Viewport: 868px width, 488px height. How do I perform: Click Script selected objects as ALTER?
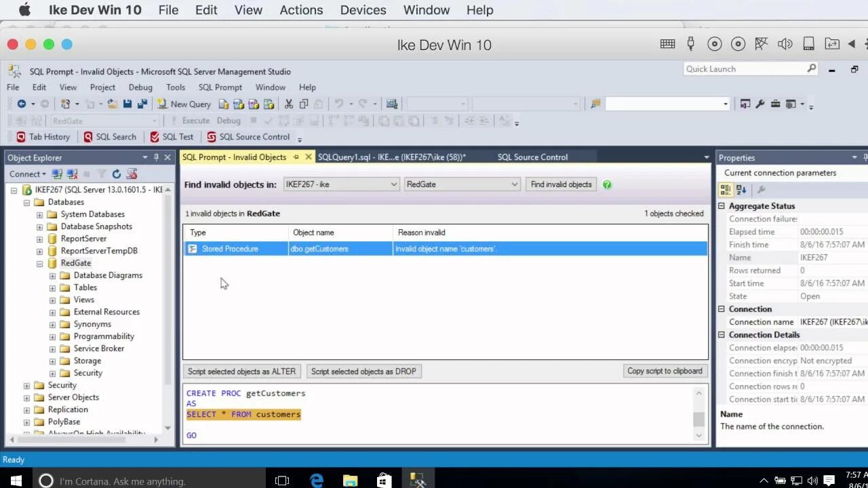(241, 371)
